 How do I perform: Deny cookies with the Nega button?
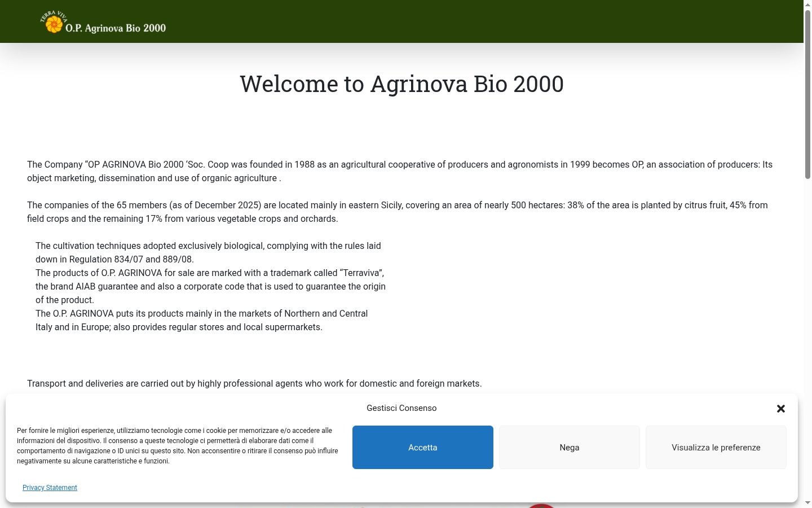(570, 447)
